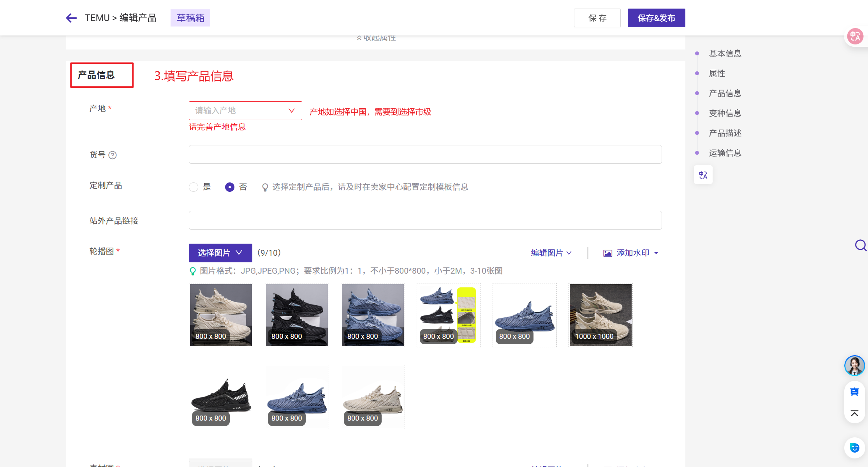This screenshot has width=868, height=467.
Task: Jump to 产品信息 in side navigation
Action: tap(725, 93)
